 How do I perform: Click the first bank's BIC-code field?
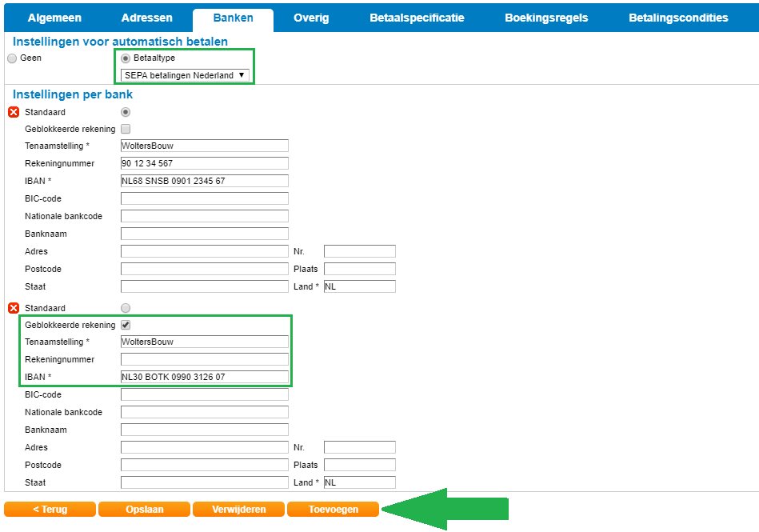204,198
